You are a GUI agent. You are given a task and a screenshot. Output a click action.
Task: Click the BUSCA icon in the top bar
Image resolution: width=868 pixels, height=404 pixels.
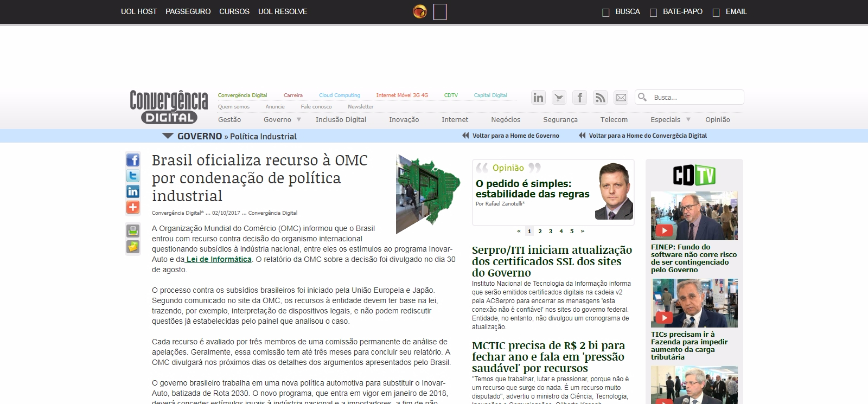tap(606, 12)
